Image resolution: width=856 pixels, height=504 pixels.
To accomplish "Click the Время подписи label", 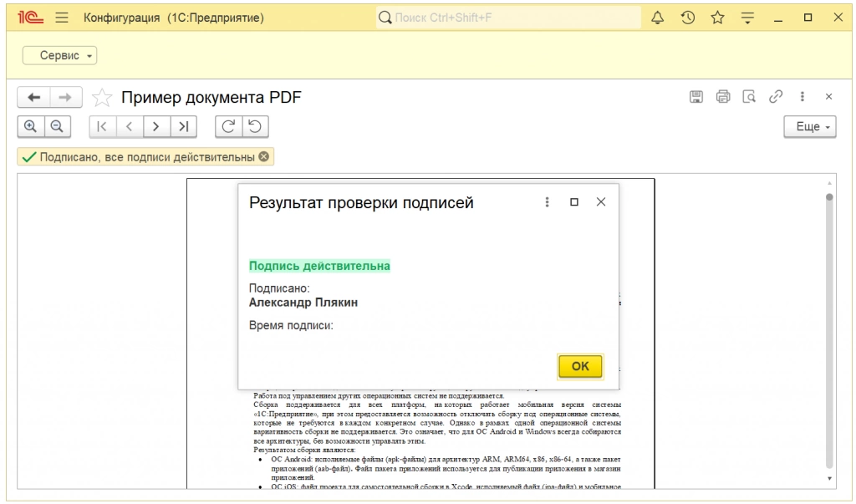I will (x=291, y=325).
